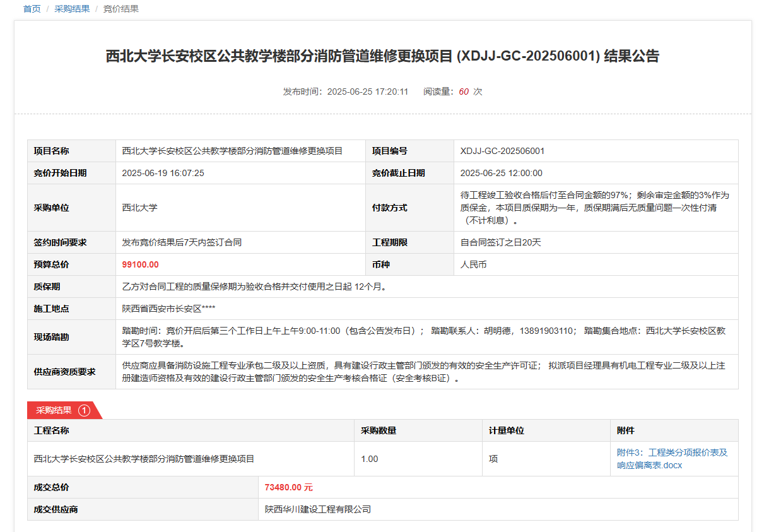
Task: Click the 供应商资质要求 requirements text
Action: 423,372
